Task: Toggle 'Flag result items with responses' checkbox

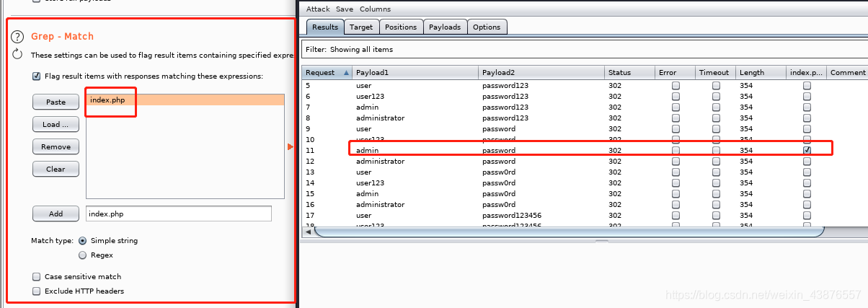Action: click(36, 76)
